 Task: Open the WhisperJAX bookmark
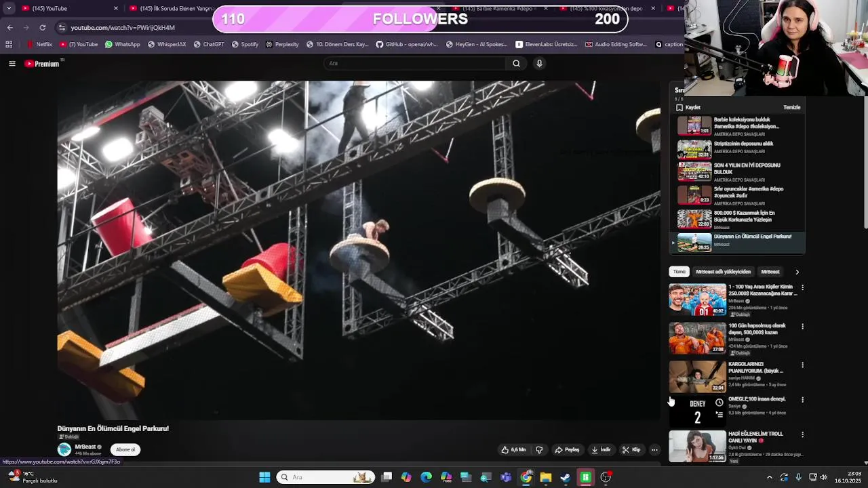[x=166, y=45]
